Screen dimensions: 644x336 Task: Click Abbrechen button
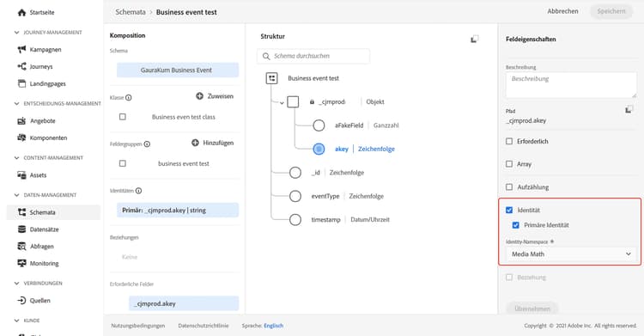562,11
